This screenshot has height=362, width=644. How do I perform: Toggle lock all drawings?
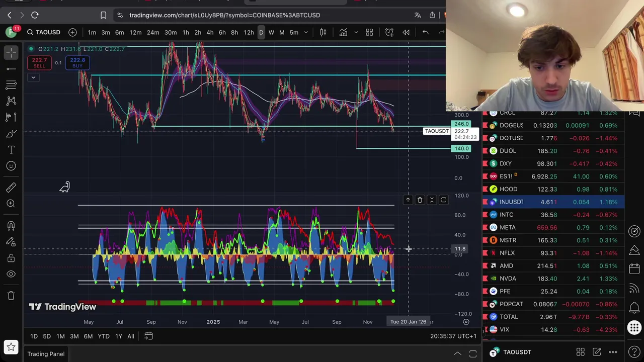coord(11,258)
